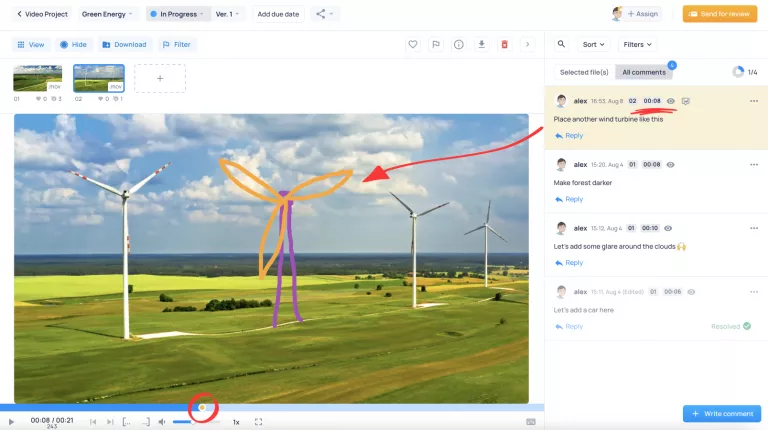Toggle the Resolved checkmark on car comment

tap(747, 326)
